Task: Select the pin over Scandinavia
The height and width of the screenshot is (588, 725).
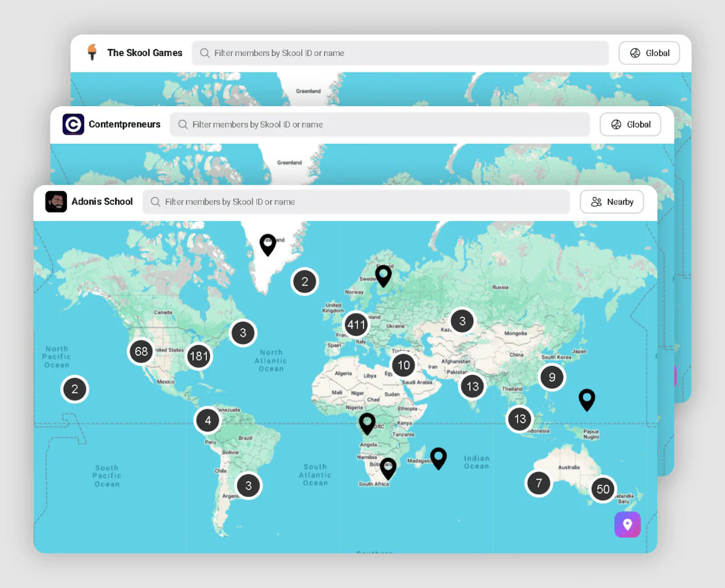Action: 383,275
